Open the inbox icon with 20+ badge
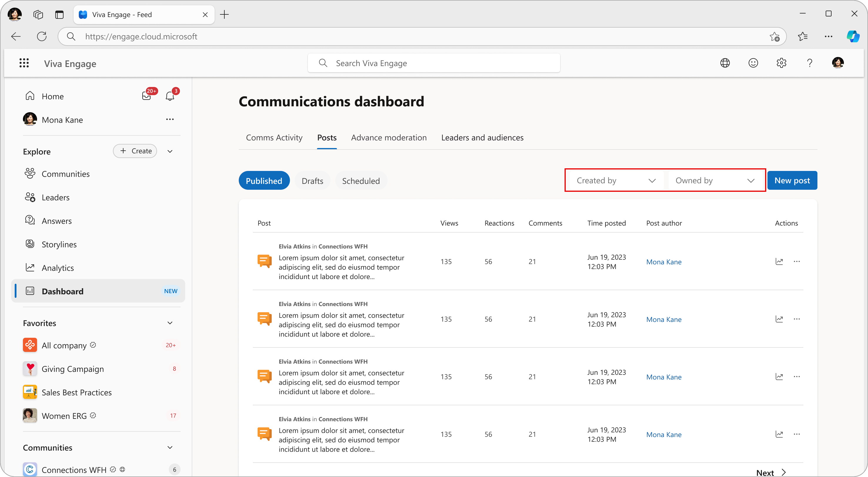Screen dimensions: 868x477 [146, 96]
